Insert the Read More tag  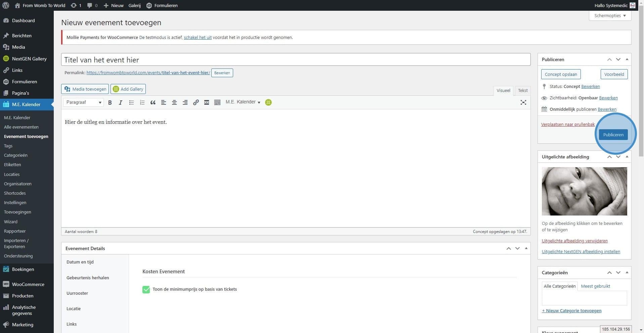click(x=207, y=102)
